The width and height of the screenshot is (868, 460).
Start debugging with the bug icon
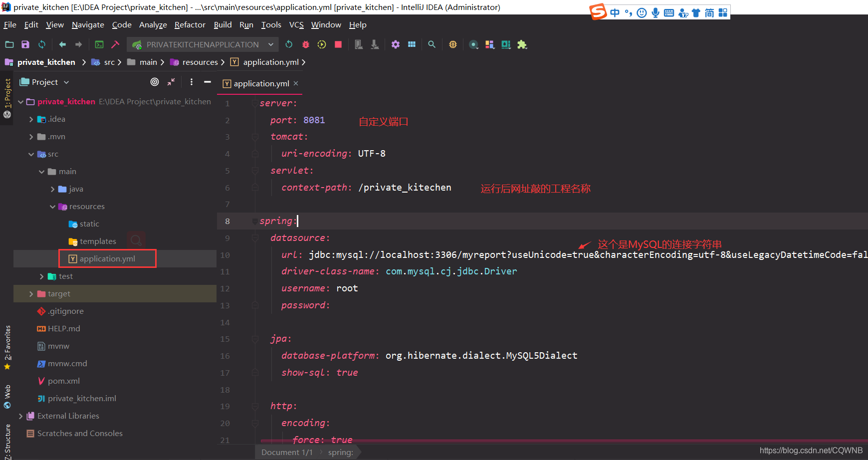coord(306,44)
